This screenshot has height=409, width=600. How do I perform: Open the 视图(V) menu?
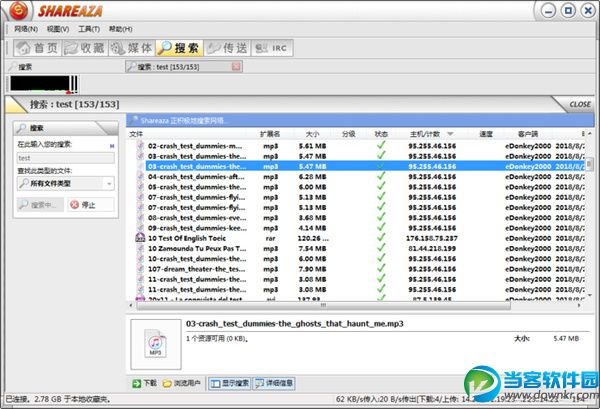coord(58,29)
